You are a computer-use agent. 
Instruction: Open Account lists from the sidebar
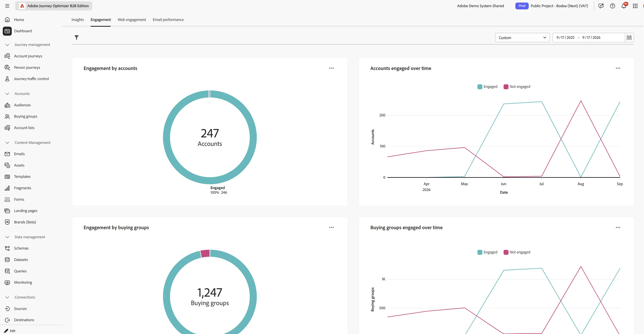[x=24, y=128]
